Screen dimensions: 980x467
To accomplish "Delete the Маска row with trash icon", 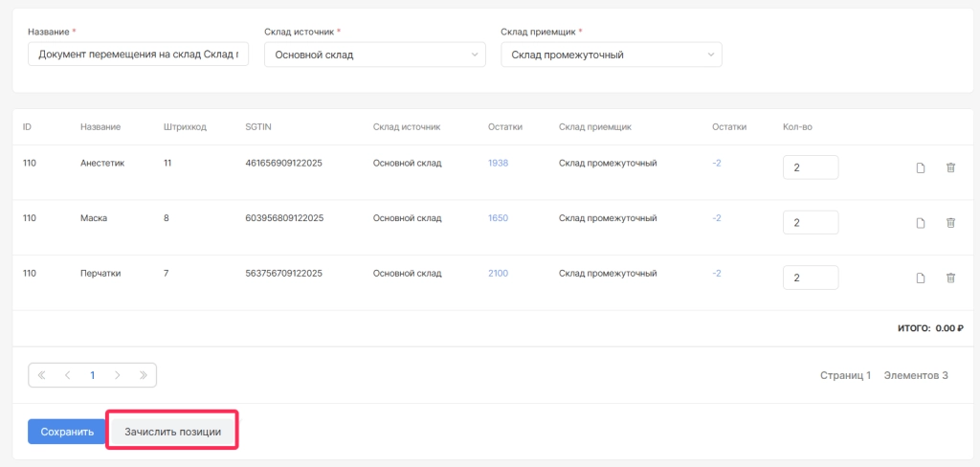I will pos(950,223).
